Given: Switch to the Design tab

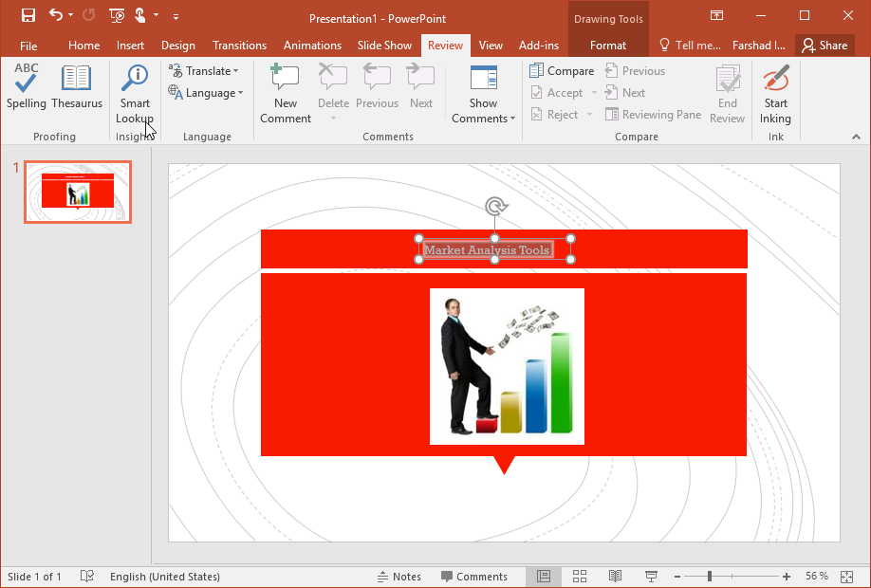Looking at the screenshot, I should (x=177, y=46).
